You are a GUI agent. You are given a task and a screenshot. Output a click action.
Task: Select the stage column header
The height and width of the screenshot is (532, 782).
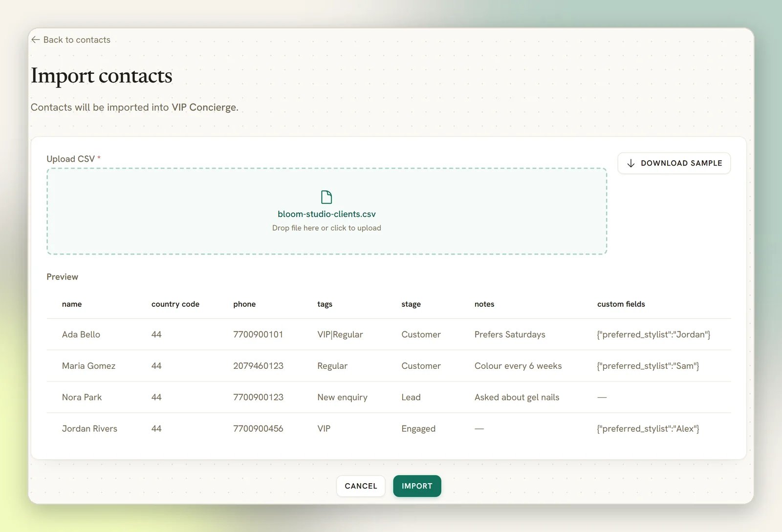411,304
